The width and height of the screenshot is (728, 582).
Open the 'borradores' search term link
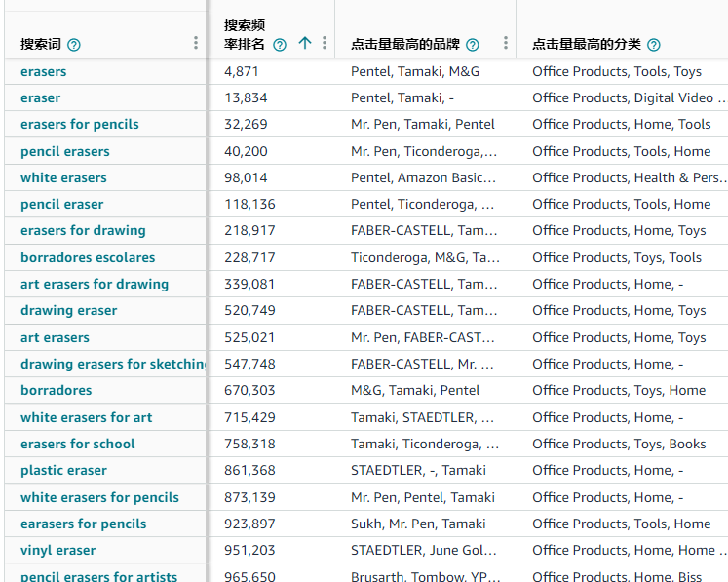pos(57,390)
